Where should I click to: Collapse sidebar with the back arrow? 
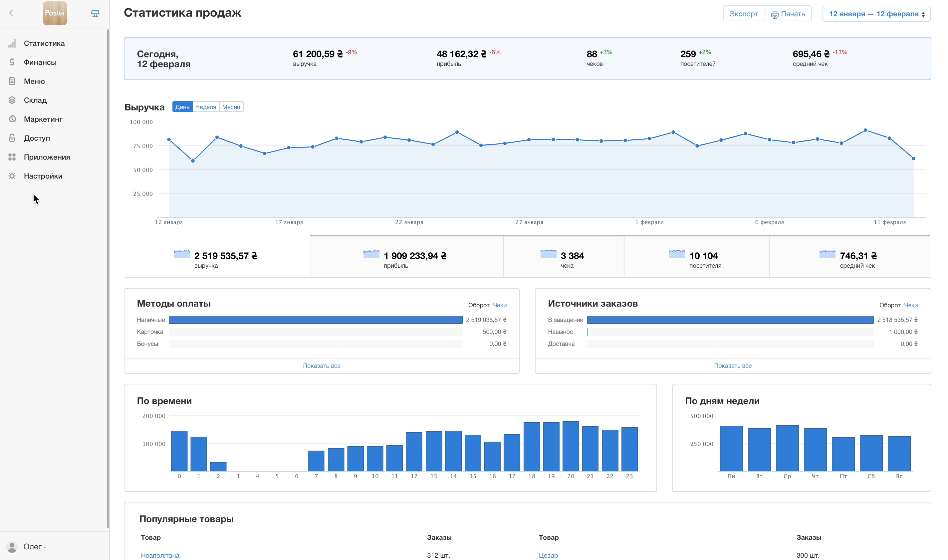(11, 13)
